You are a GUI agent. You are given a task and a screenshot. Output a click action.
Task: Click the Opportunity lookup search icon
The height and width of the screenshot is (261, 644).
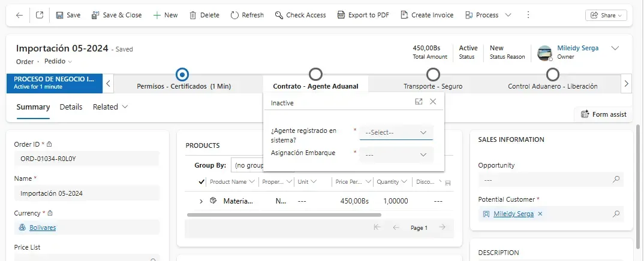(616, 180)
